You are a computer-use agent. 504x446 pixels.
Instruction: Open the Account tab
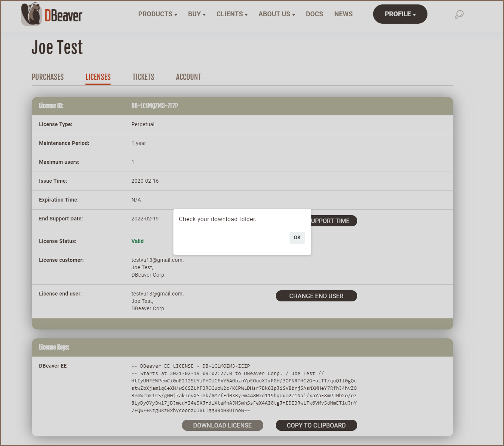(x=188, y=77)
